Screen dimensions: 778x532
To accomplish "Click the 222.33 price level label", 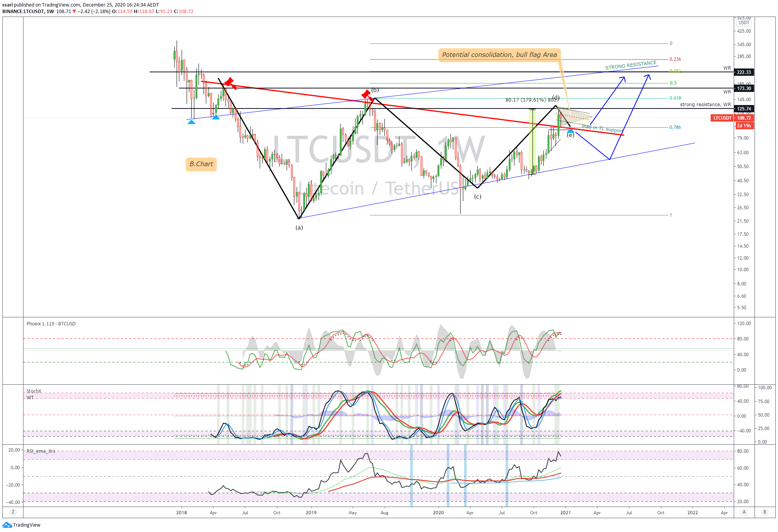I will coord(744,72).
